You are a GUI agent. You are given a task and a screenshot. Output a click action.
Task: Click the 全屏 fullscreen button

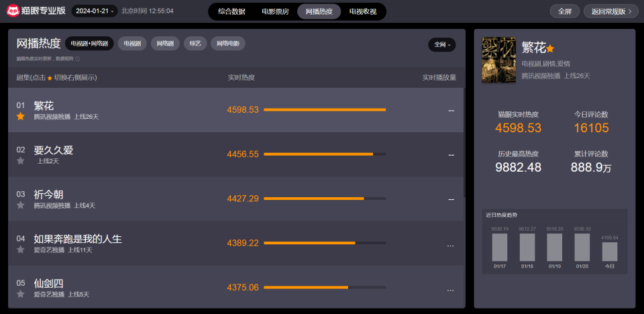tap(565, 11)
